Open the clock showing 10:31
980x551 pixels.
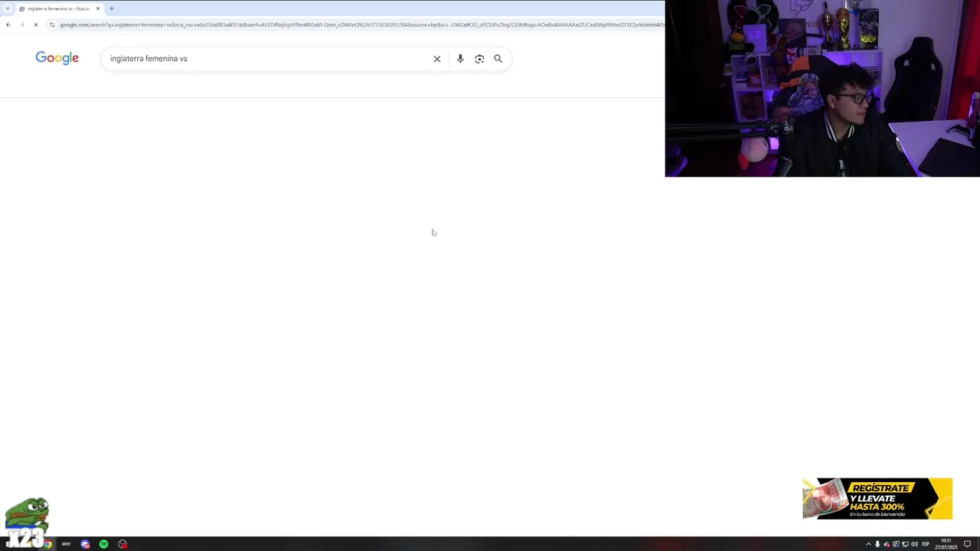(946, 544)
